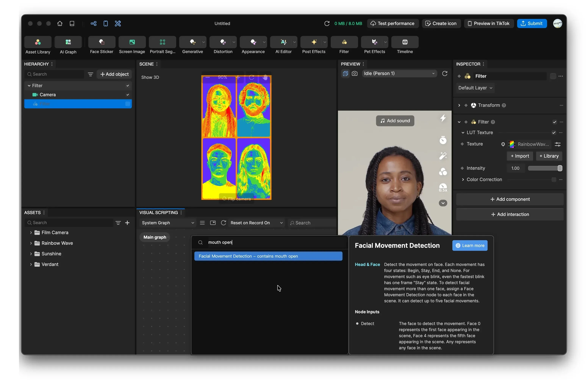The image size is (588, 383).
Task: Add a Filter from the toolbar
Action: pos(344,42)
